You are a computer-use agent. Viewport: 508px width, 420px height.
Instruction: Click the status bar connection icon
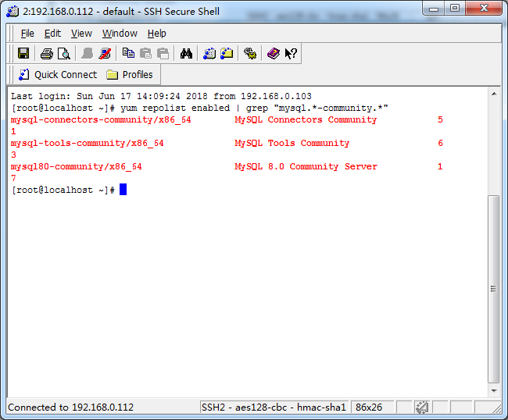(422, 407)
